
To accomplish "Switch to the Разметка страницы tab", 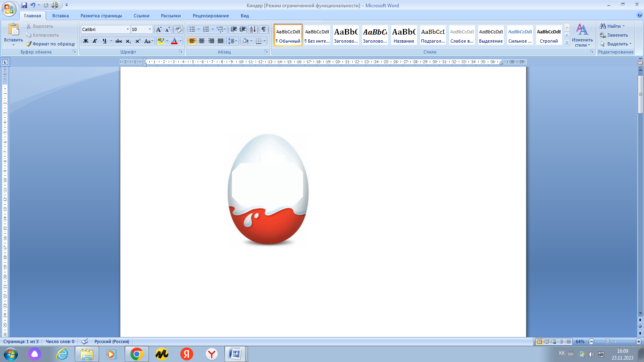I will [101, 16].
